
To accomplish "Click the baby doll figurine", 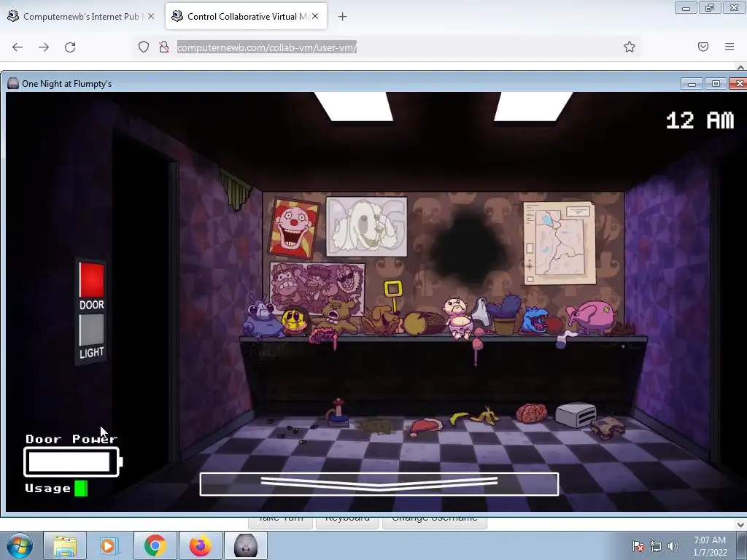I will click(458, 318).
